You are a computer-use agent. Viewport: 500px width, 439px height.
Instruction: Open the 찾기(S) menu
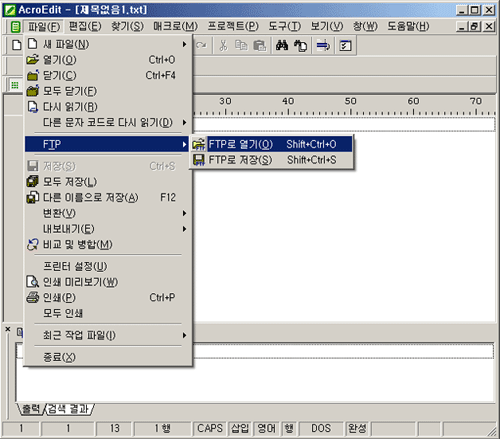pyautogui.click(x=127, y=26)
